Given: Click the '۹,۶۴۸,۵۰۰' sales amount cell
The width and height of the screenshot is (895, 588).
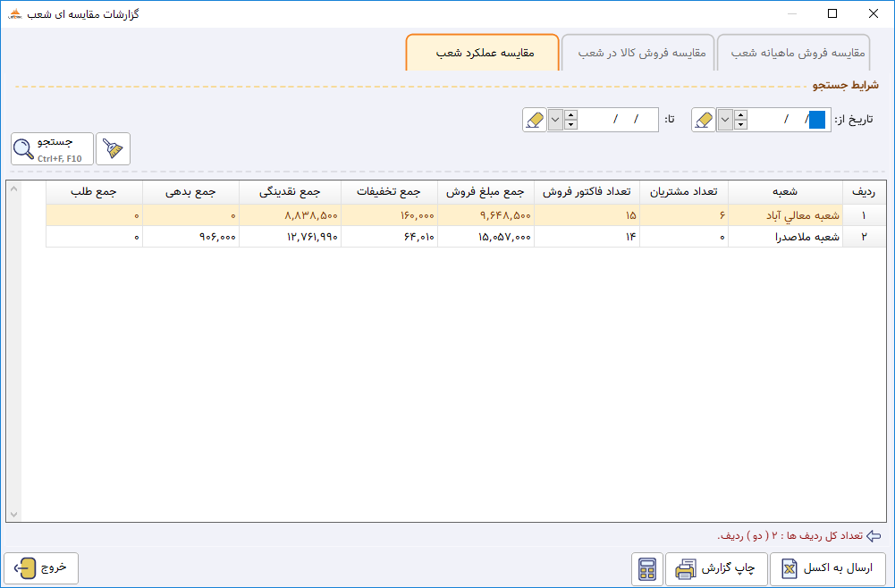Looking at the screenshot, I should tap(485, 215).
